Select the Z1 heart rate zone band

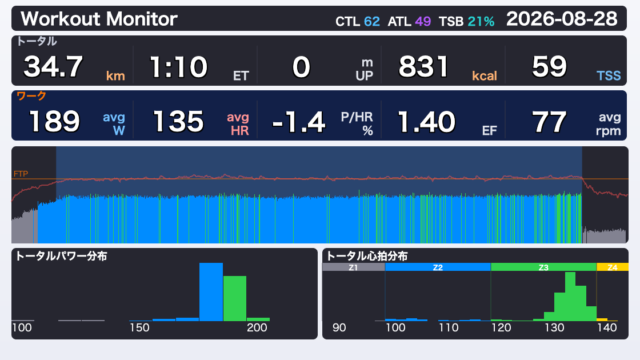coord(353,267)
